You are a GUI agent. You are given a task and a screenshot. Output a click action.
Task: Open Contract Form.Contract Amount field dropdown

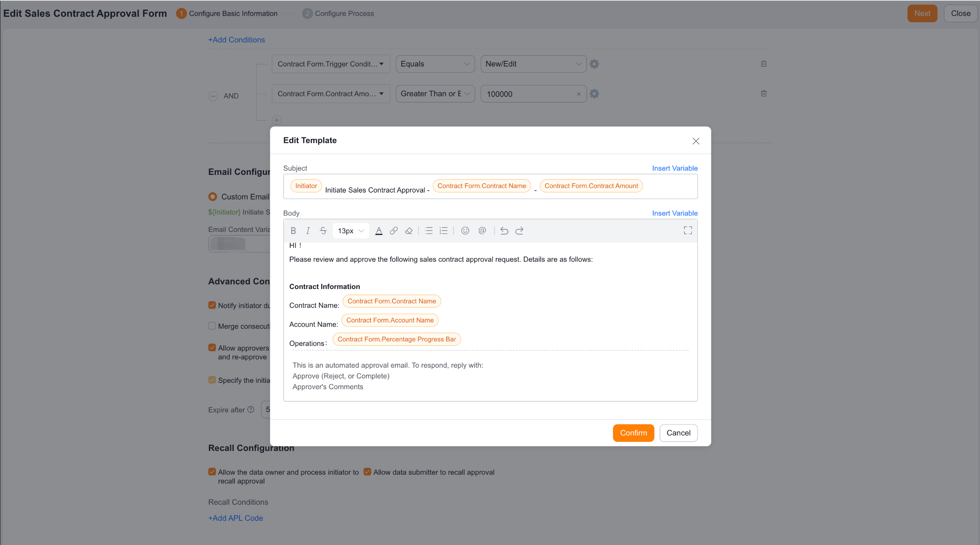point(331,94)
